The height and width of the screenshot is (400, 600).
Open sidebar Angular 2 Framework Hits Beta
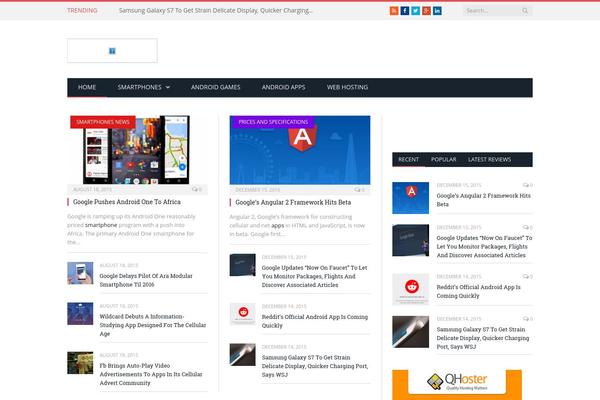click(483, 200)
